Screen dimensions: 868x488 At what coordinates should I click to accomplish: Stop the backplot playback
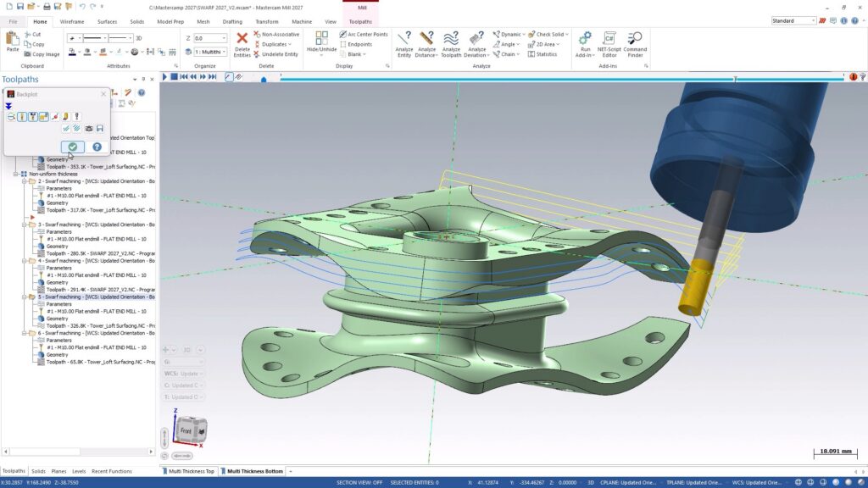point(174,77)
